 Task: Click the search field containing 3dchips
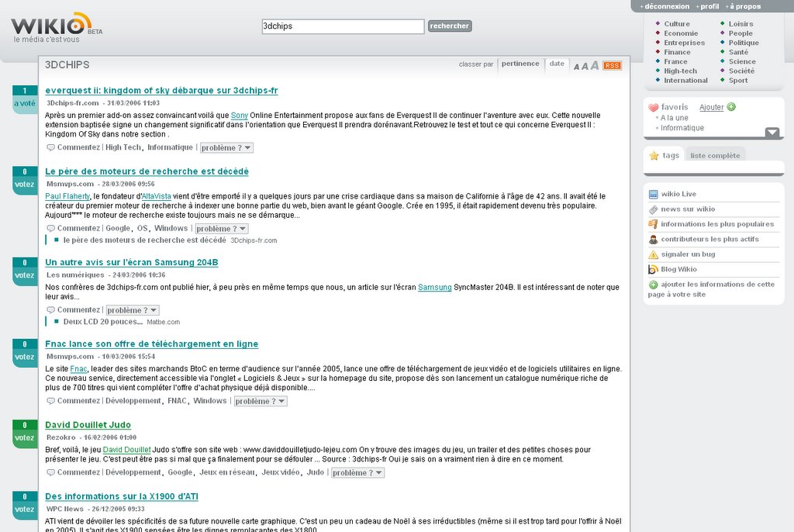[x=343, y=26]
